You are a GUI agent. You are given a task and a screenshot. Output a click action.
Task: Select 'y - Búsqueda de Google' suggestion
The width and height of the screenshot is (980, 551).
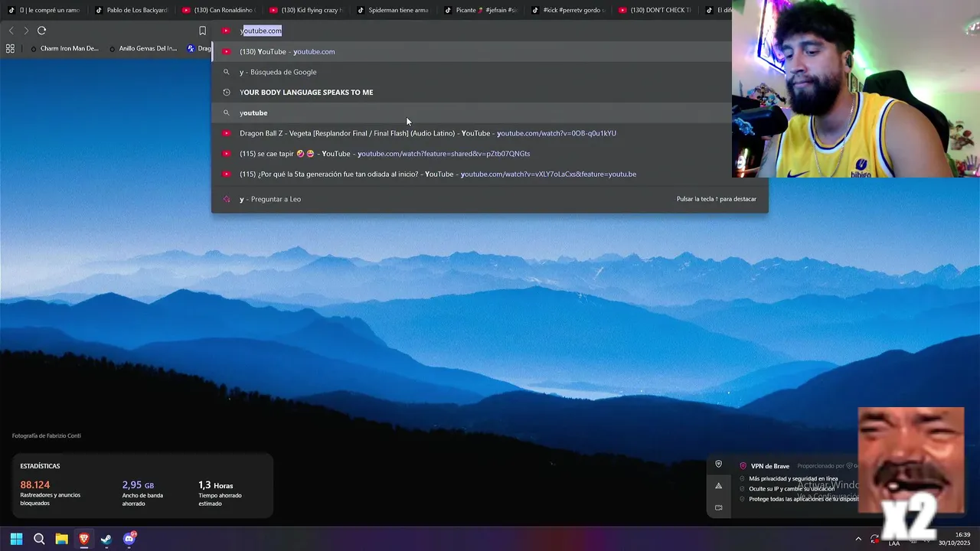tap(490, 72)
